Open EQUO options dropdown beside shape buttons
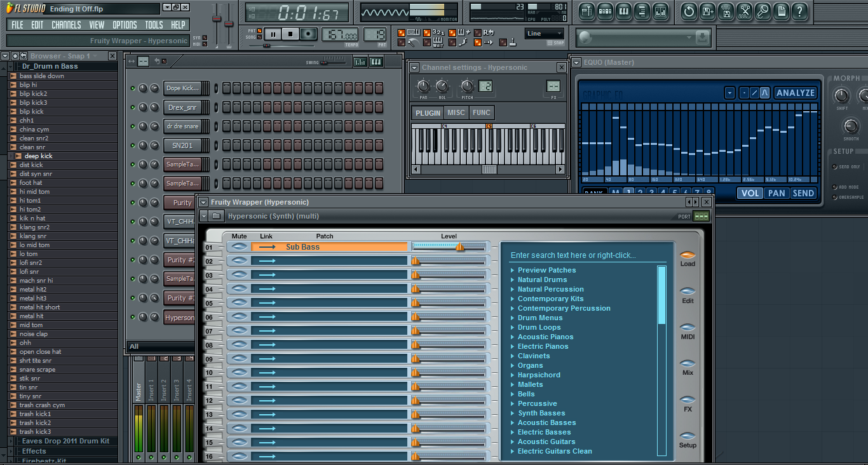This screenshot has height=465, width=868. tap(729, 93)
